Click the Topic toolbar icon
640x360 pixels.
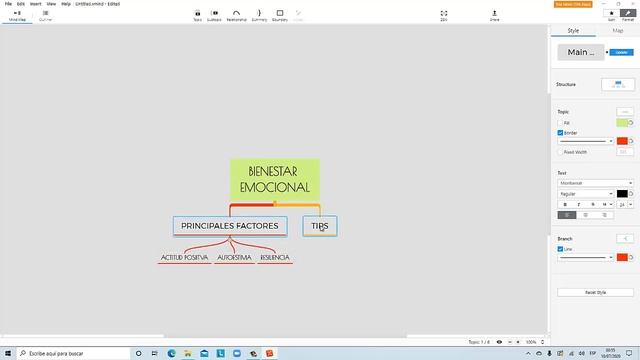tap(198, 16)
